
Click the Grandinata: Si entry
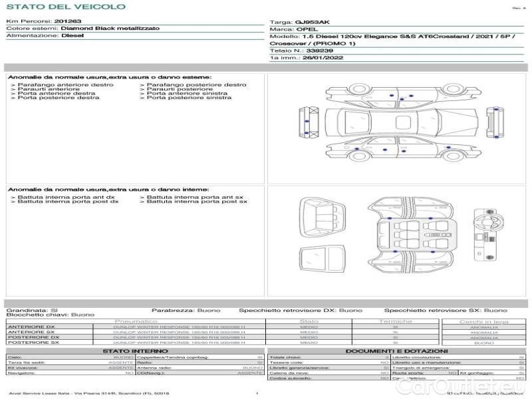coord(32,311)
